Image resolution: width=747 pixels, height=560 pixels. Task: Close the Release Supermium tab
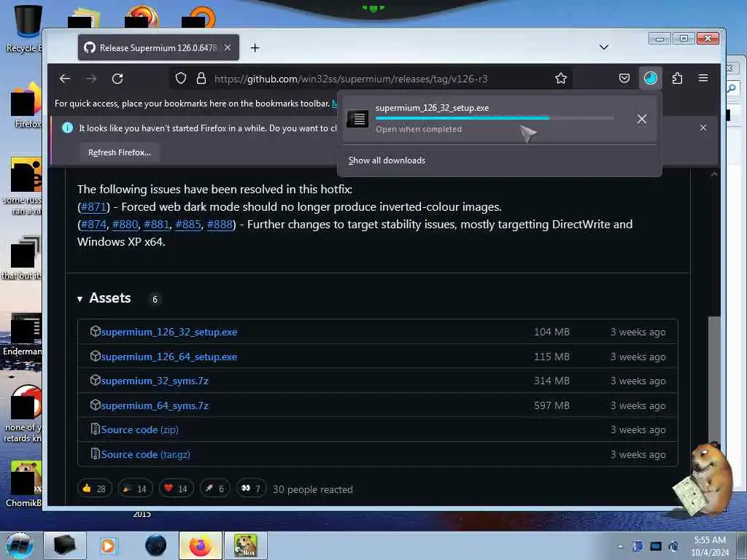(x=228, y=47)
